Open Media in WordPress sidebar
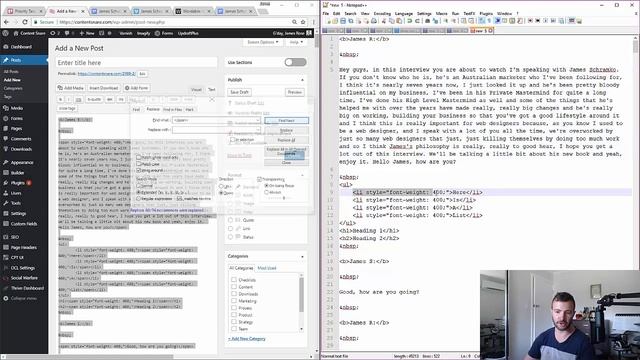 [x=16, y=108]
